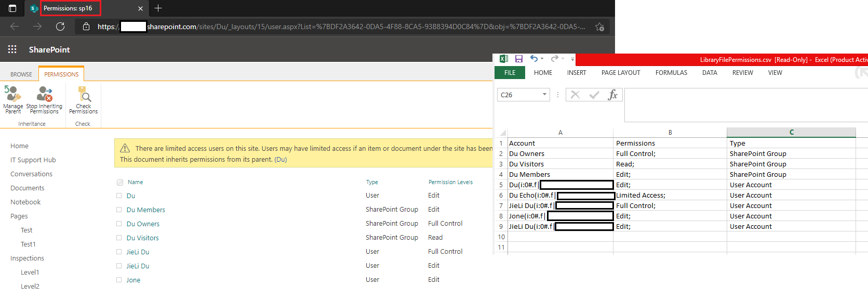Click the SharePoint title in suite bar
Image resolution: width=868 pixels, height=298 pixels.
49,49
